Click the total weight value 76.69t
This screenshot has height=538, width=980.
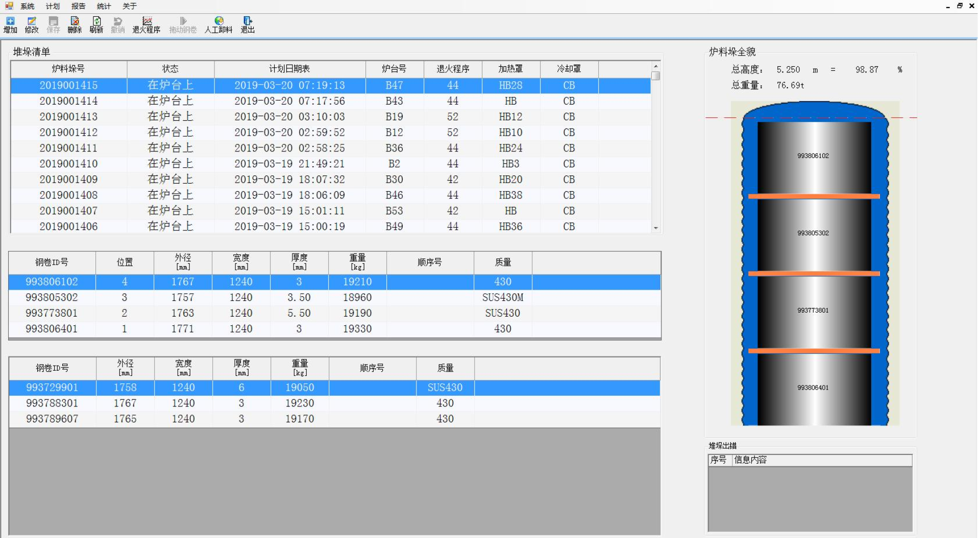tap(790, 86)
